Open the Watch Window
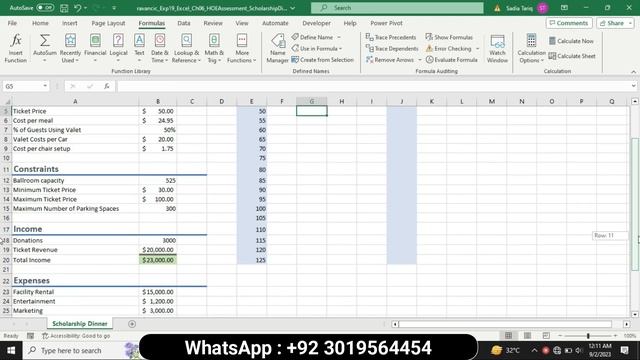This screenshot has height=360, width=640. [x=497, y=48]
